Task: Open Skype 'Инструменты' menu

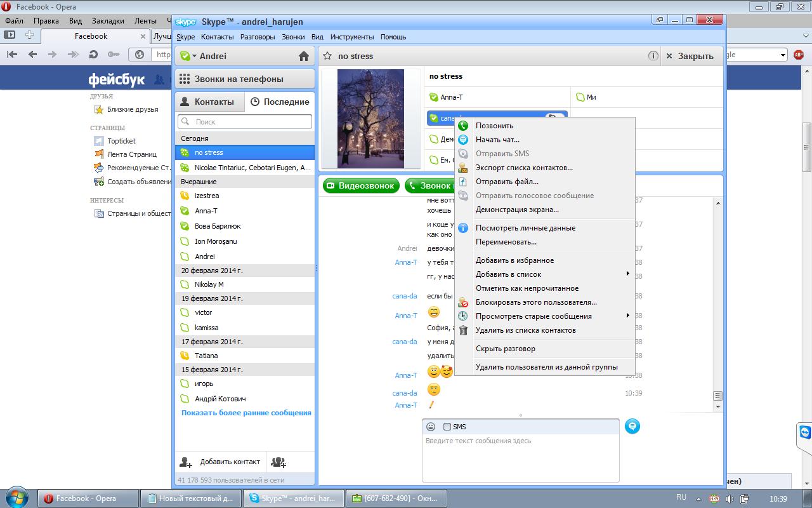Action: 352,37
